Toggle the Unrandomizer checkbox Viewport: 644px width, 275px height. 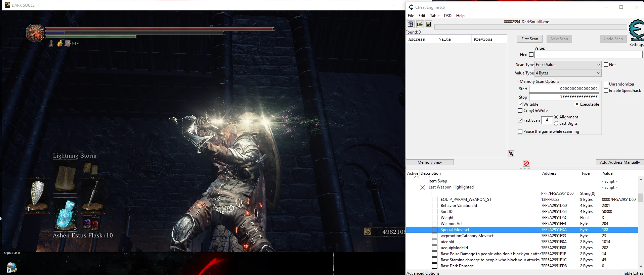(x=606, y=84)
